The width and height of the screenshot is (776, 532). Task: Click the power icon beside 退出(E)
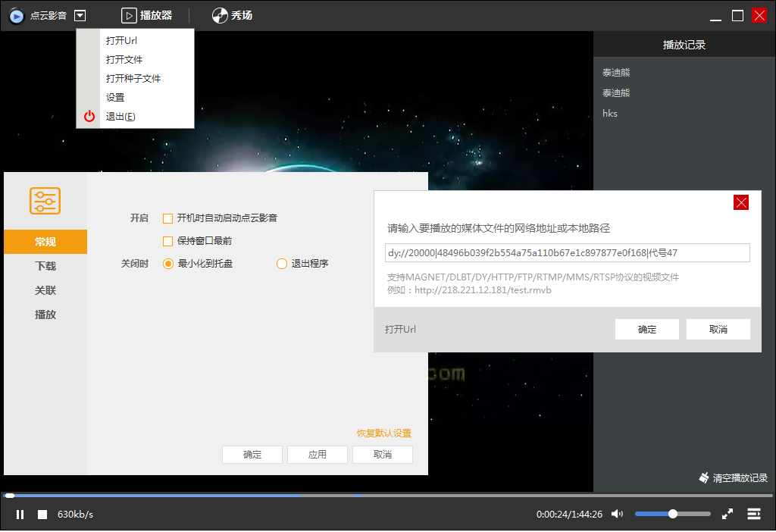pos(89,116)
